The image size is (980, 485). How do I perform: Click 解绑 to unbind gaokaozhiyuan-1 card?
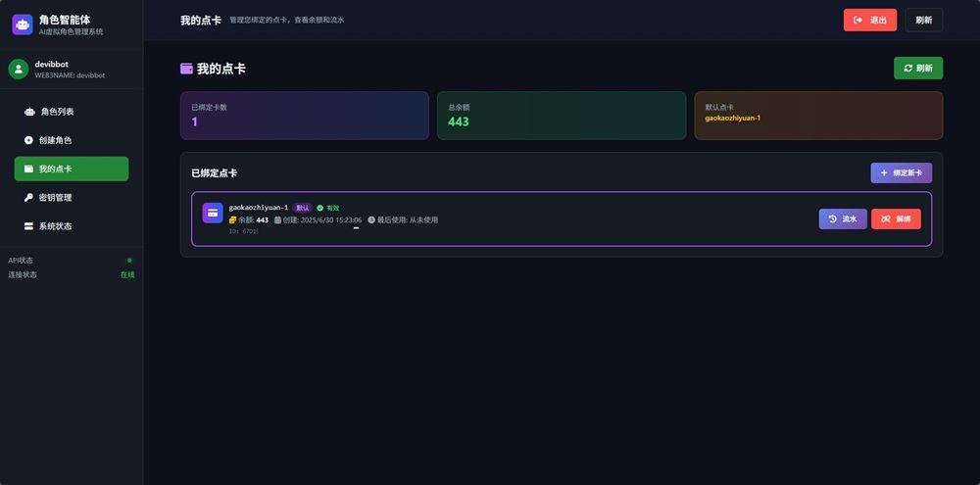(x=896, y=218)
